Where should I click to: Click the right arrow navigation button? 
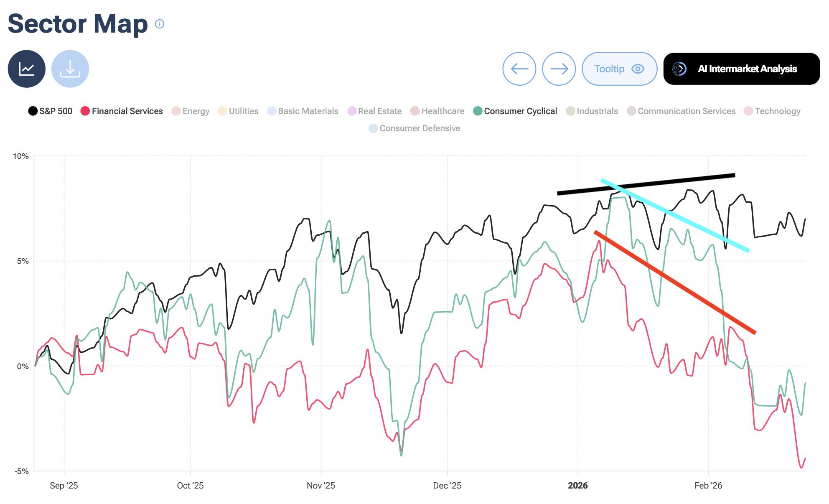(559, 69)
